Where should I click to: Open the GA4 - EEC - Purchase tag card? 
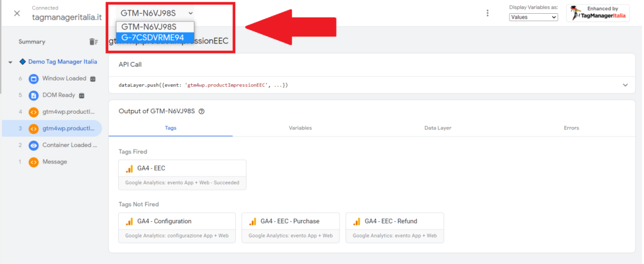point(291,228)
